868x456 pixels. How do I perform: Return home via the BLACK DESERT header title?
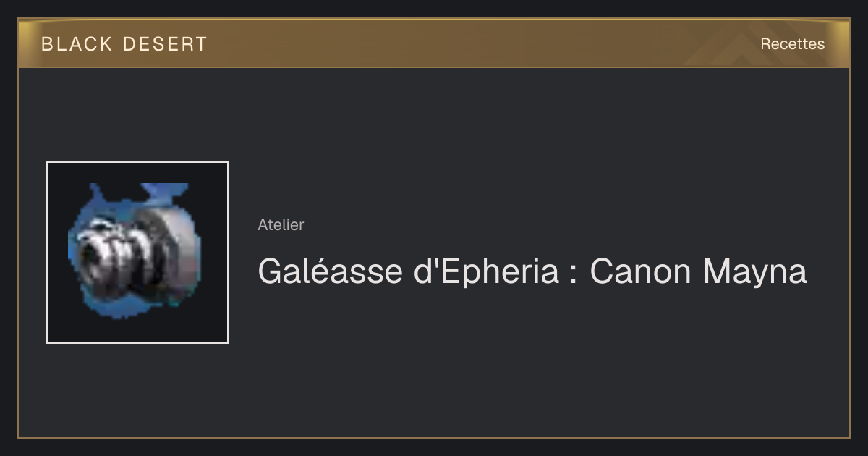[124, 44]
